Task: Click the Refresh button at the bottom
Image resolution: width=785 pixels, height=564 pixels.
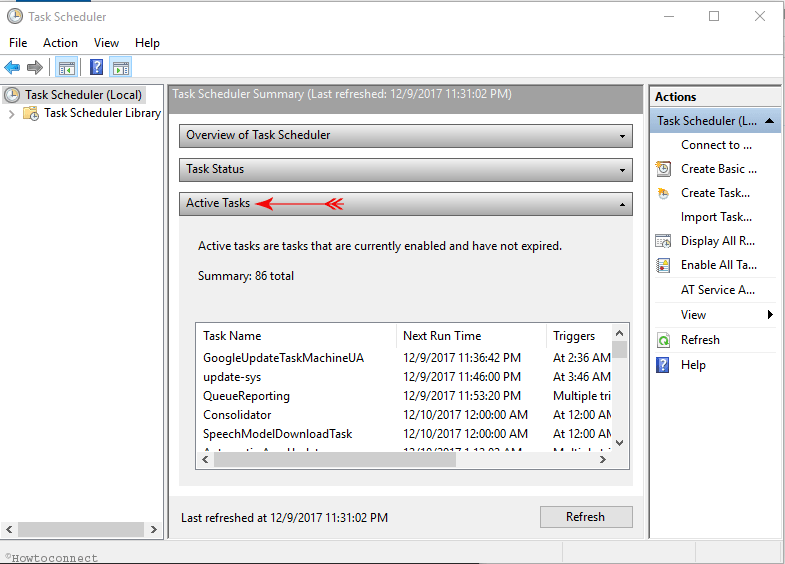Action: pos(586,516)
